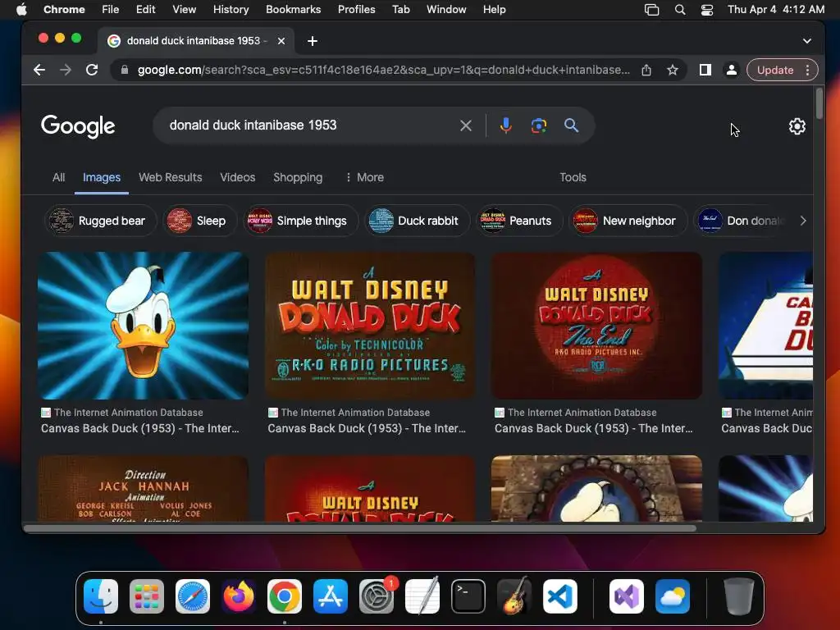Viewport: 840px width, 630px height.
Task: Reload the current page
Action: 92,70
